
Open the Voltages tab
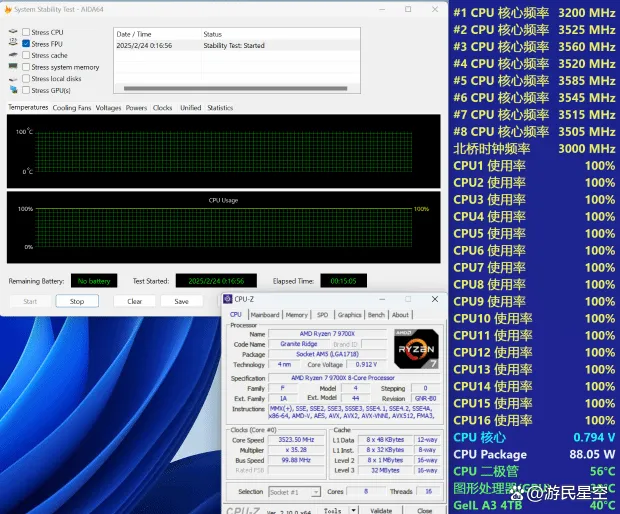click(108, 108)
